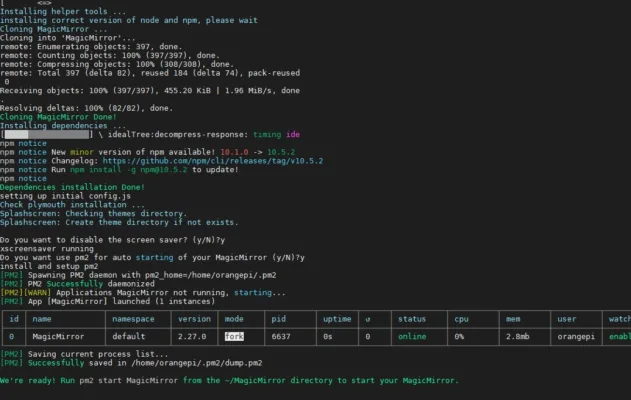Click the 'version' column header

pyautogui.click(x=194, y=319)
